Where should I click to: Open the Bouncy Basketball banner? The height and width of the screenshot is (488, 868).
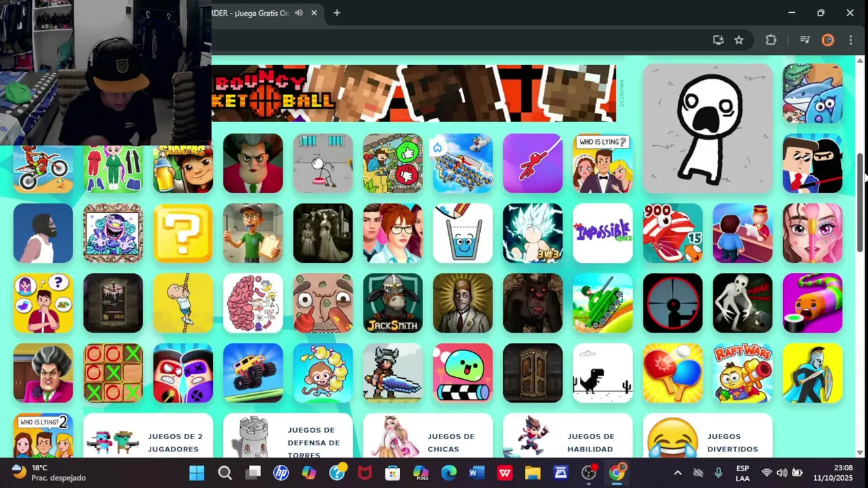pos(414,94)
